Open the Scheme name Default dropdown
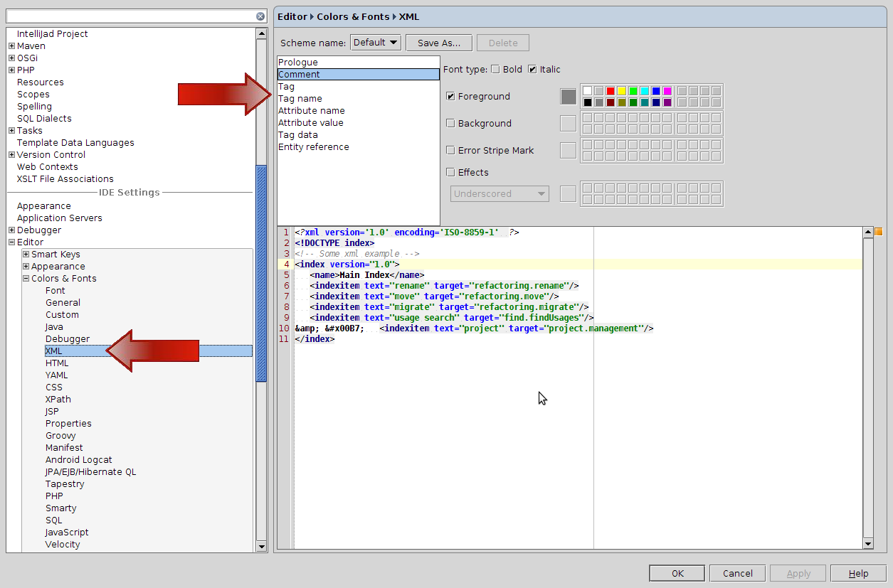This screenshot has width=893, height=588. (376, 43)
